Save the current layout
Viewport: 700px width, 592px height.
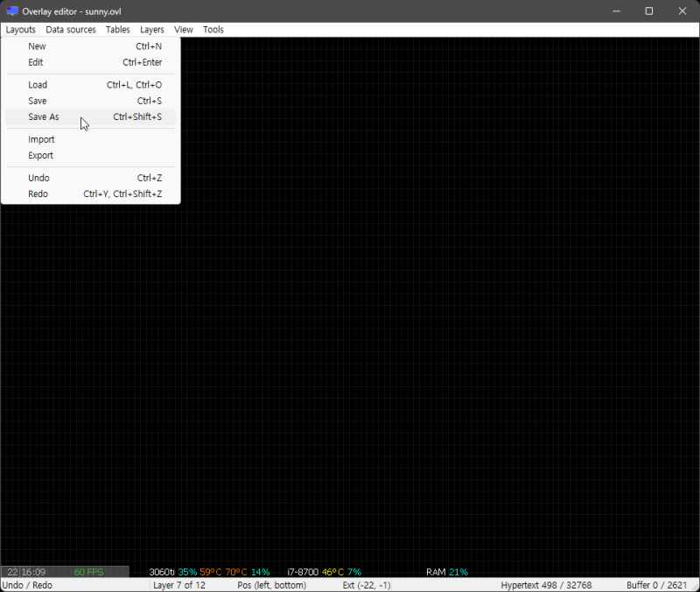(37, 101)
